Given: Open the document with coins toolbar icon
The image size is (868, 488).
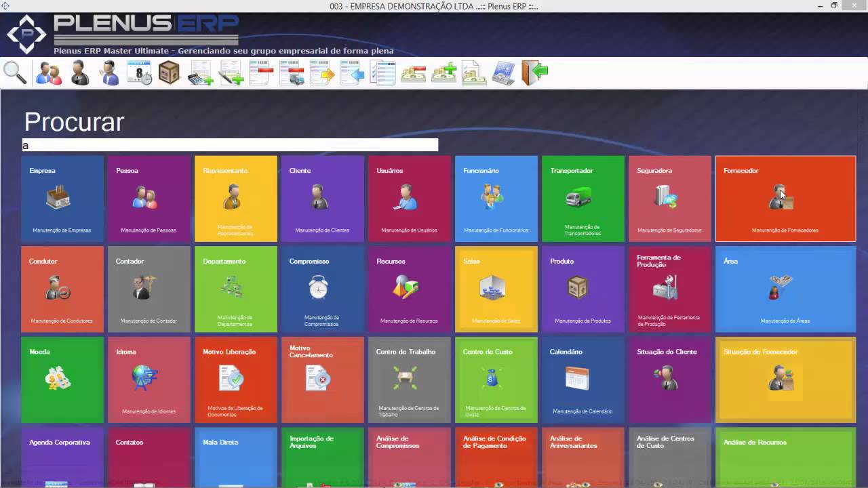Looking at the screenshot, I should pos(473,73).
